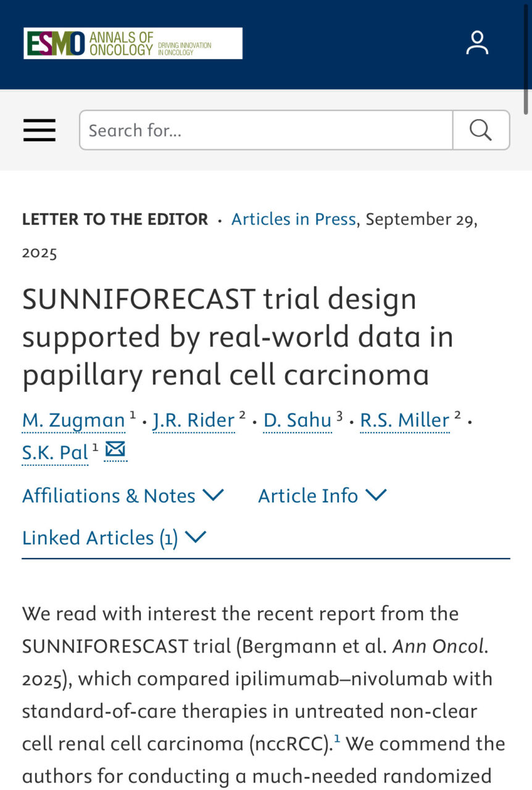Click the ESMO Annals of Oncology logo
Screen dimensions: 532x790
pos(133,43)
